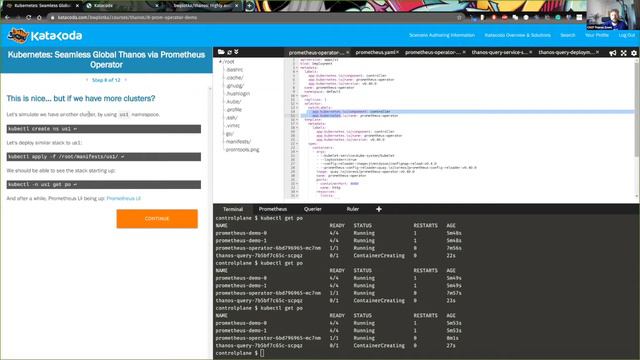Switch to bwplotka/thanos browser tab
Viewport: 640px width, 360px height.
202,6
